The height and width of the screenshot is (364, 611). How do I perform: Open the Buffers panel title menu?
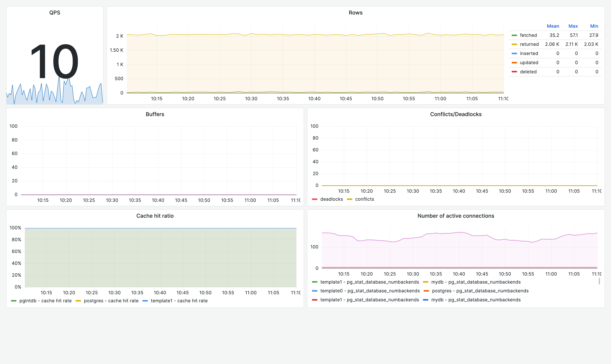point(155,114)
